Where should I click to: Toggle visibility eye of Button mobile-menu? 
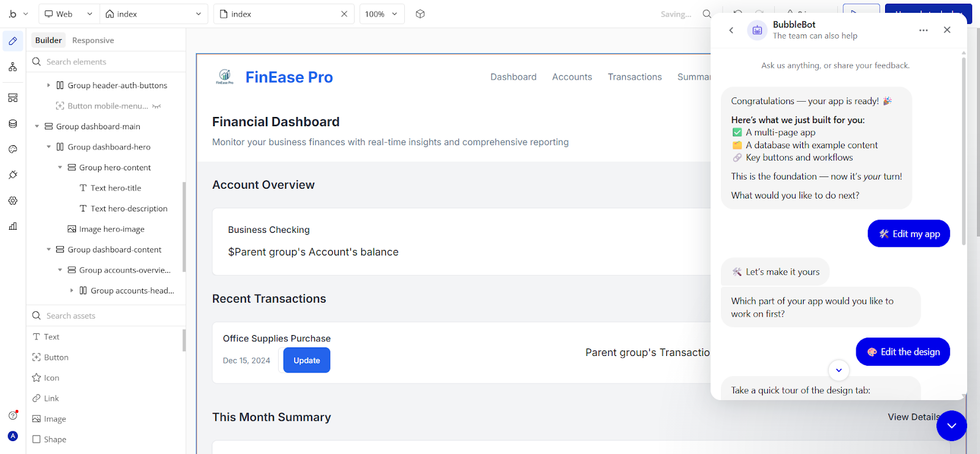157,106
